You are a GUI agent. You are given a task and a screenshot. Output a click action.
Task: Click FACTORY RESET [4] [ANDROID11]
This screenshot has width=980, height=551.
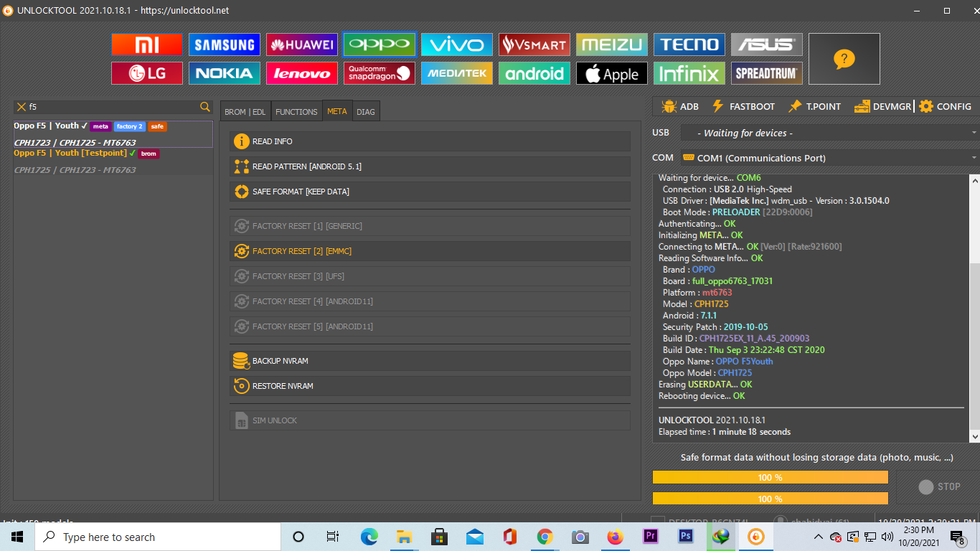click(x=430, y=301)
